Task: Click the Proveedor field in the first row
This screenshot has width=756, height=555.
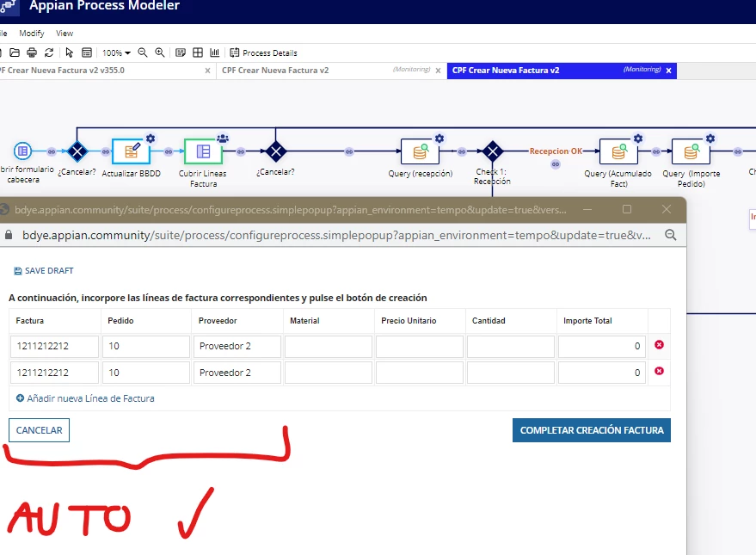Action: (x=237, y=347)
